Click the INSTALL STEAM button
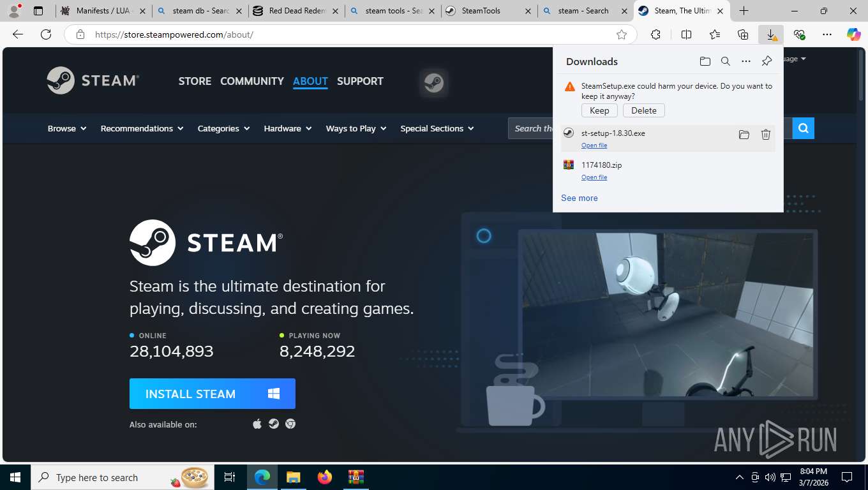The image size is (868, 490). click(x=213, y=394)
